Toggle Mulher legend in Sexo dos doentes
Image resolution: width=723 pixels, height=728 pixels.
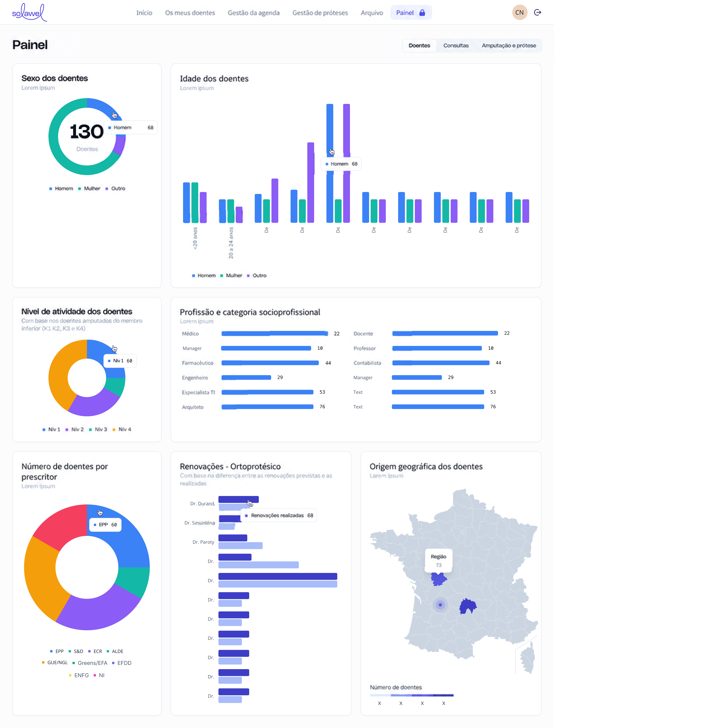tap(89, 188)
